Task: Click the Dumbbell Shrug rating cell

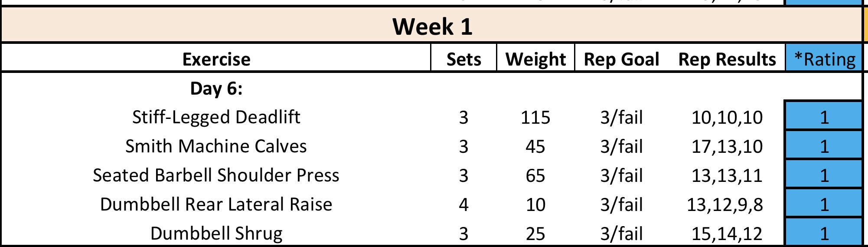Action: (824, 234)
